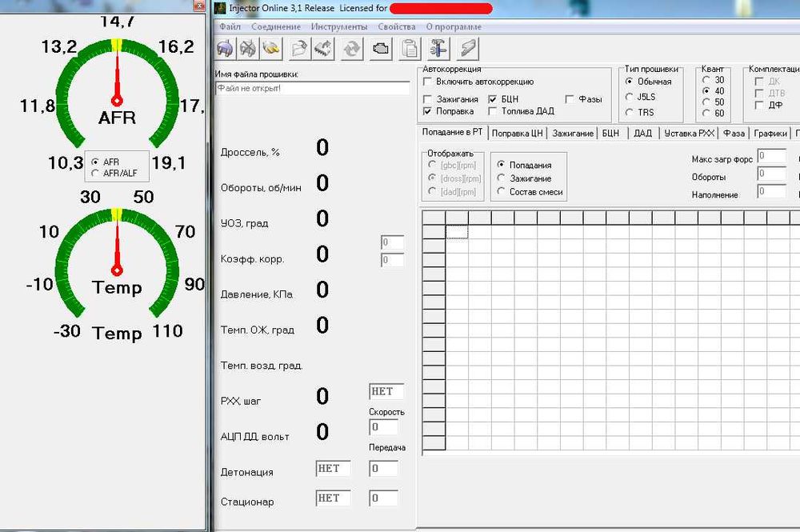Open the О программе menu
The height and width of the screenshot is (532, 800).
[x=454, y=26]
